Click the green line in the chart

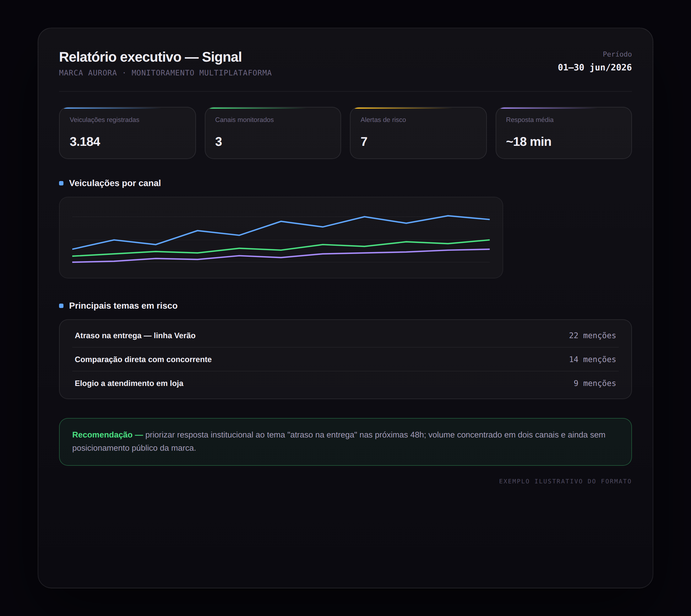pos(281,250)
